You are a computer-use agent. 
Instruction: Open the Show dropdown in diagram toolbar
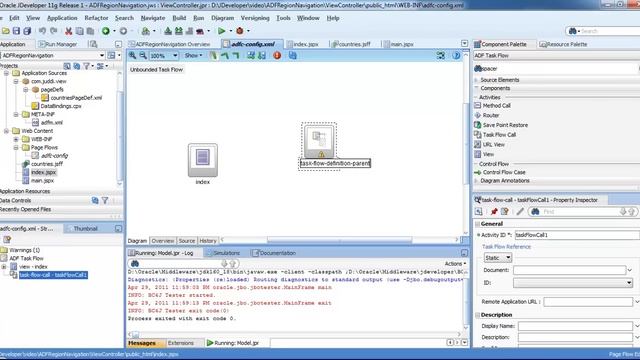tap(193, 56)
